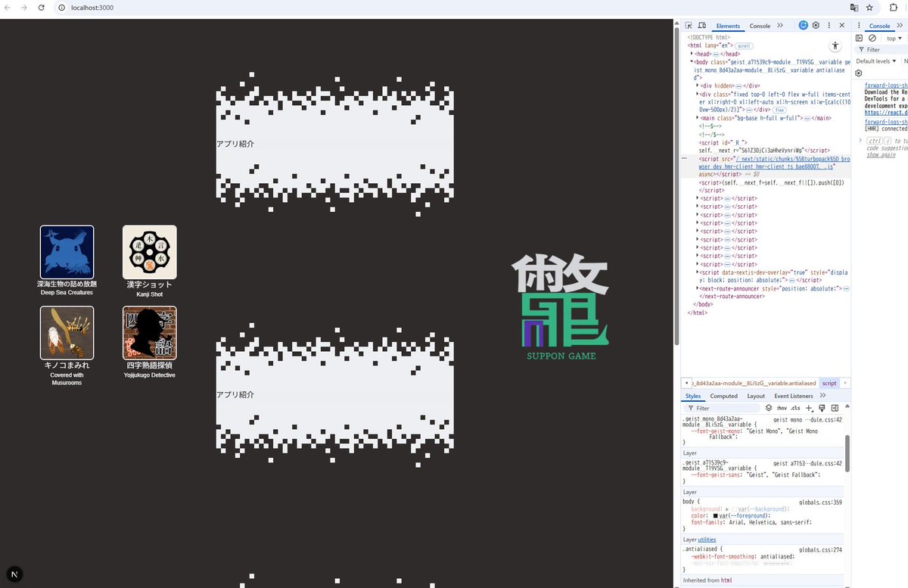Viewport: 908px width, 588px height.
Task: Open the Layout tab
Action: coord(756,396)
